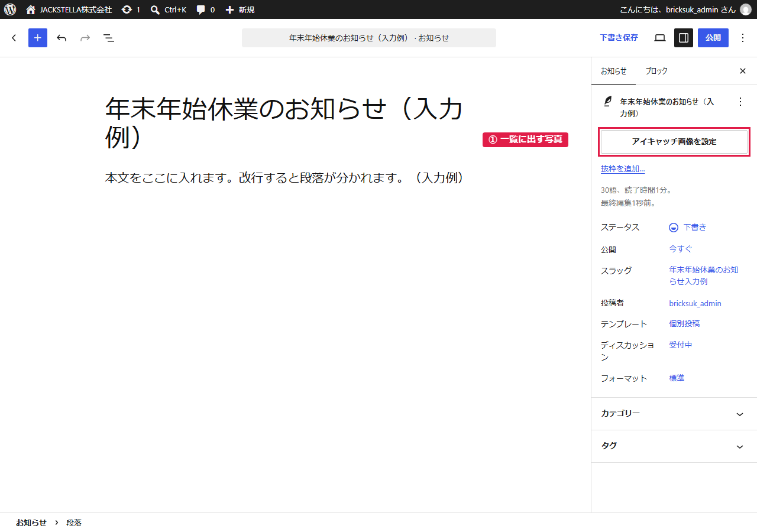Open the block inserter plus button
Screen dimensions: 757x532
point(38,38)
